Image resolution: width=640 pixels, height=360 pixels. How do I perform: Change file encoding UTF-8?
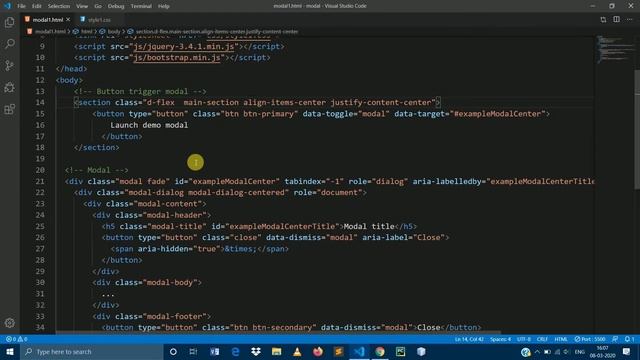tap(524, 339)
